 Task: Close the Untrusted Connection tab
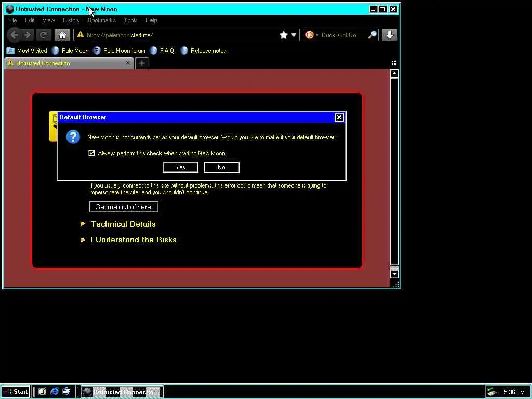click(x=128, y=63)
